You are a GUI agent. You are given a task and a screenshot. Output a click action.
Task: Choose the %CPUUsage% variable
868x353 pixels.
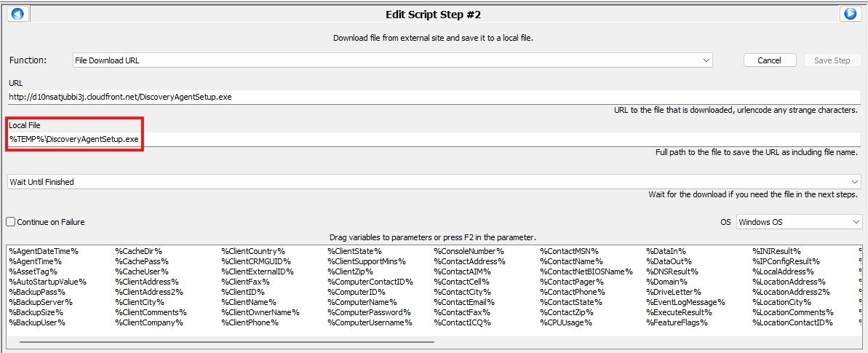tap(563, 322)
